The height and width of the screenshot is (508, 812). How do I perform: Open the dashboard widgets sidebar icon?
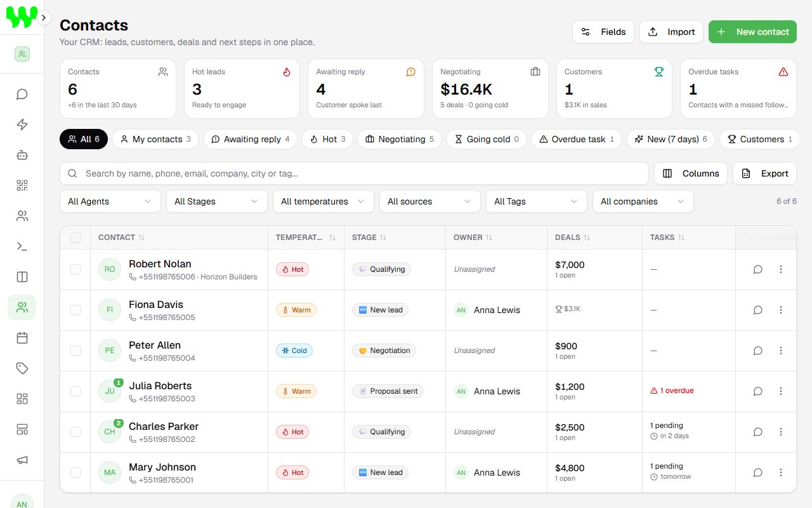[22, 399]
